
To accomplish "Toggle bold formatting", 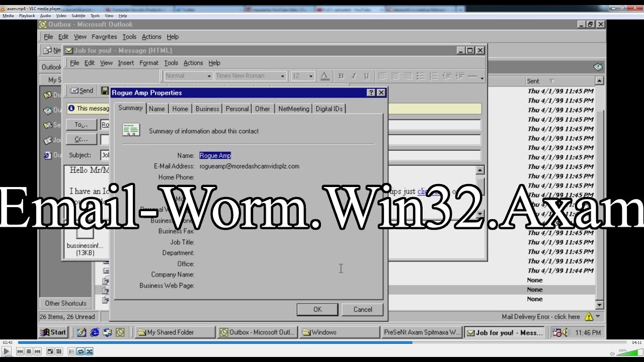I will tap(341, 76).
